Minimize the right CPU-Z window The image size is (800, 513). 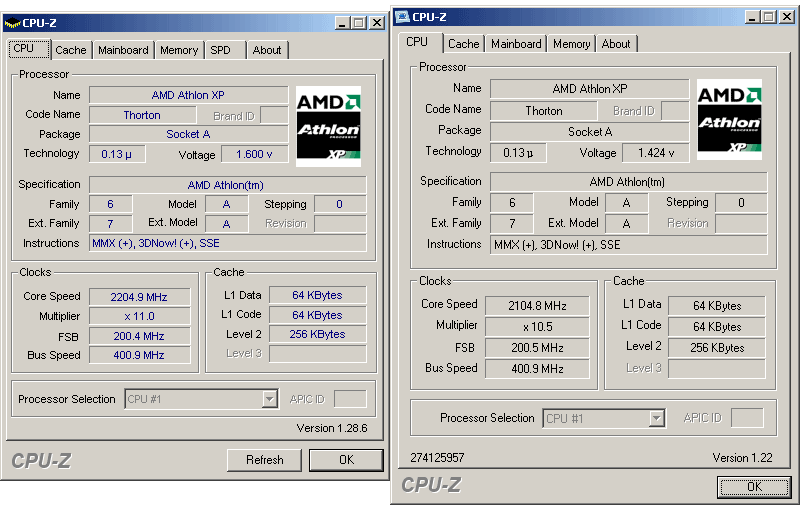click(x=753, y=17)
